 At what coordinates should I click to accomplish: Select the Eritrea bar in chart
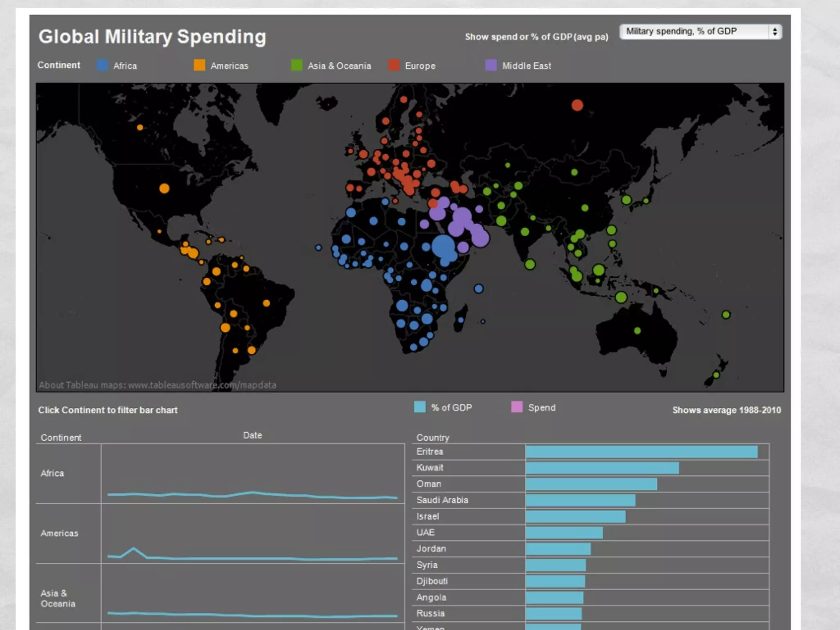tap(641, 452)
